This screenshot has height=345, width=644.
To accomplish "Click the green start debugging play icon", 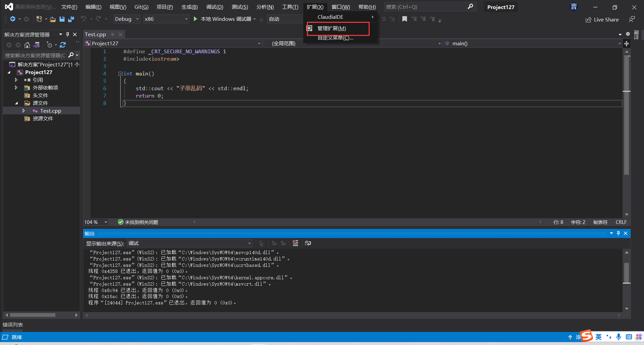I will [196, 19].
